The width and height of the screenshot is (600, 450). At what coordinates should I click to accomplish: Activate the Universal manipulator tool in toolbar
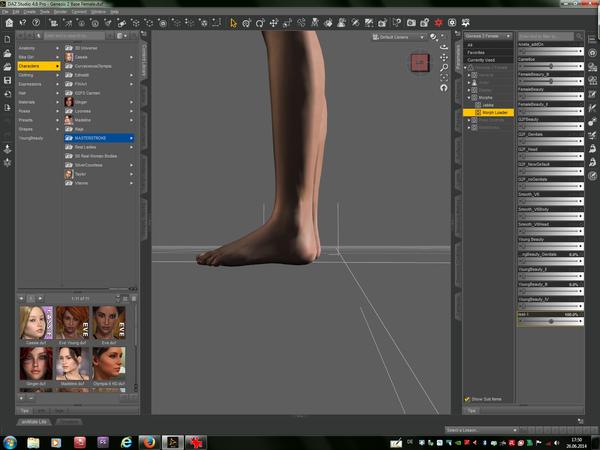(245, 22)
